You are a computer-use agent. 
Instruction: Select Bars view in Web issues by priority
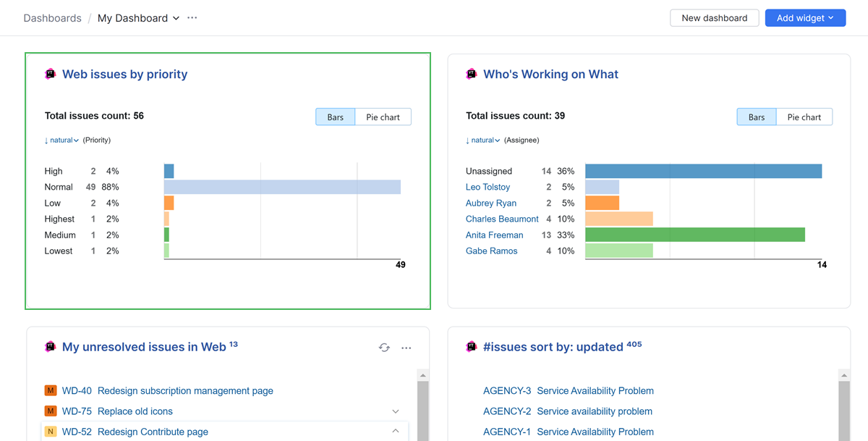[x=335, y=117]
